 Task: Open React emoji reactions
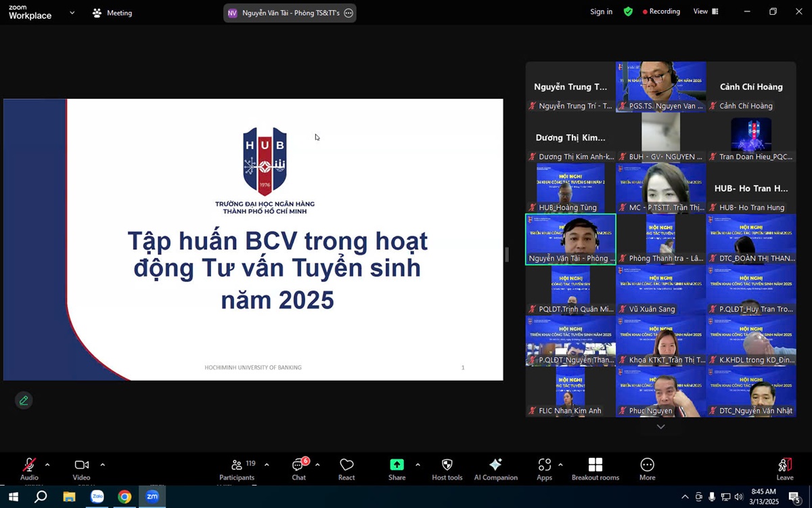346,469
